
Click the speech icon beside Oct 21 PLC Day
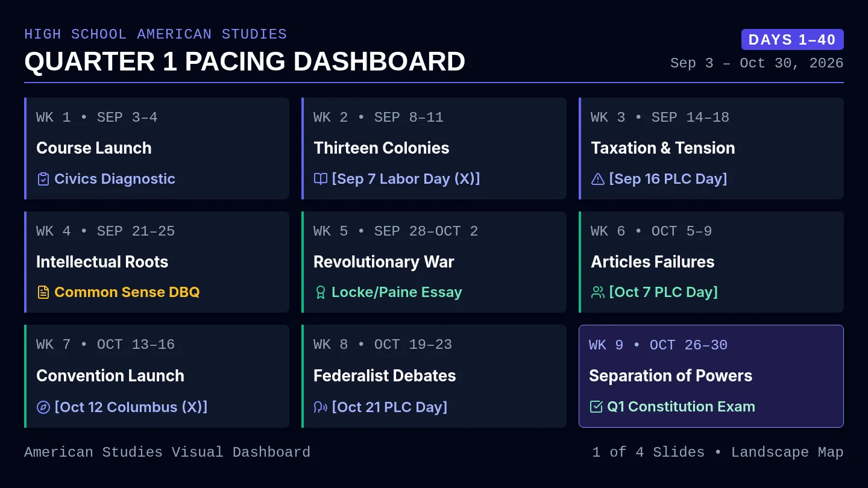(320, 407)
